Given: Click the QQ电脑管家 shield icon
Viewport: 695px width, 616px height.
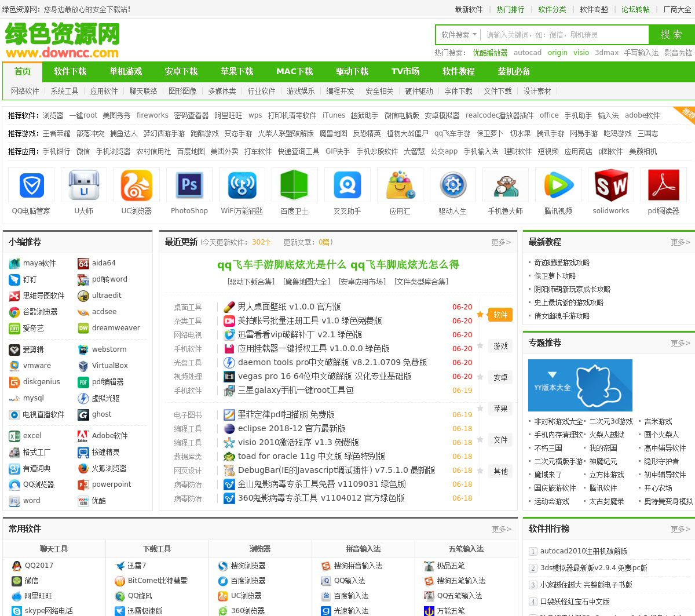Looking at the screenshot, I should click(x=31, y=185).
